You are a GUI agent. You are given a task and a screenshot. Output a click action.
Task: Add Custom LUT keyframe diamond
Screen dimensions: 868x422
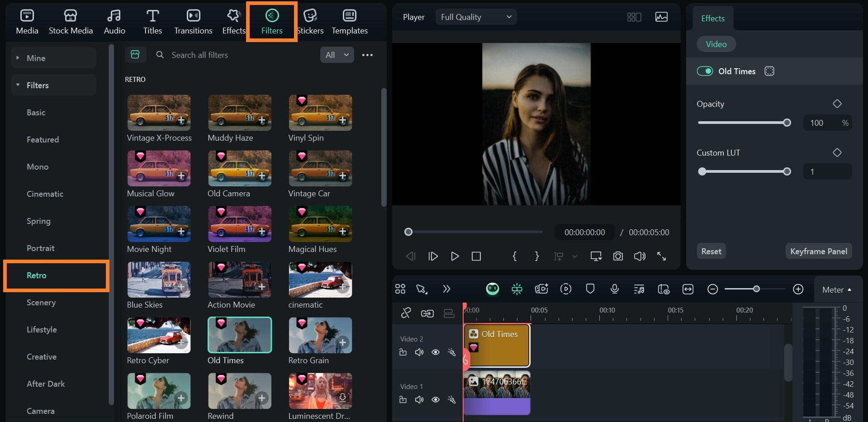[x=837, y=152]
